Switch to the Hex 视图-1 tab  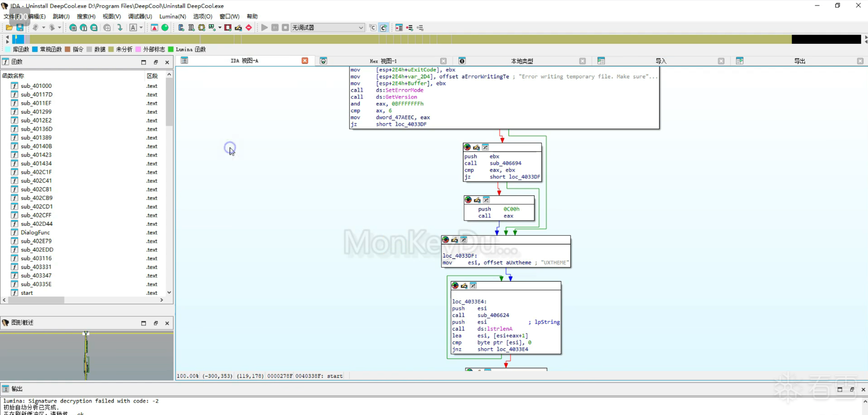[383, 61]
